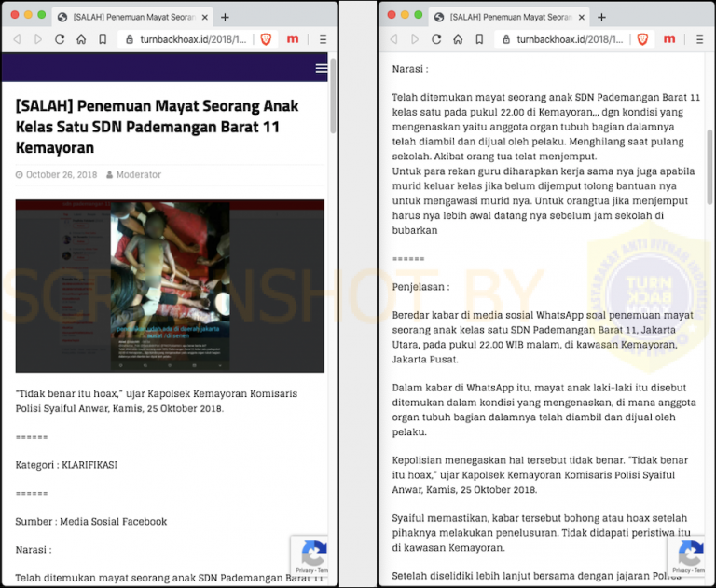Click 'Beredar kabar di media sosial' paragraph
716x588 pixels.
[543, 337]
